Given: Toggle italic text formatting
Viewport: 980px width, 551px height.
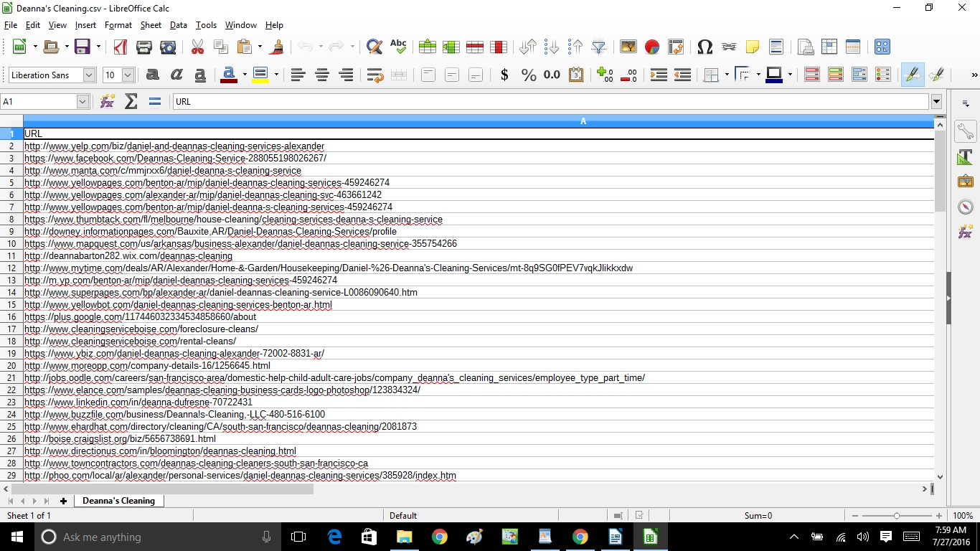Looking at the screenshot, I should pos(176,75).
